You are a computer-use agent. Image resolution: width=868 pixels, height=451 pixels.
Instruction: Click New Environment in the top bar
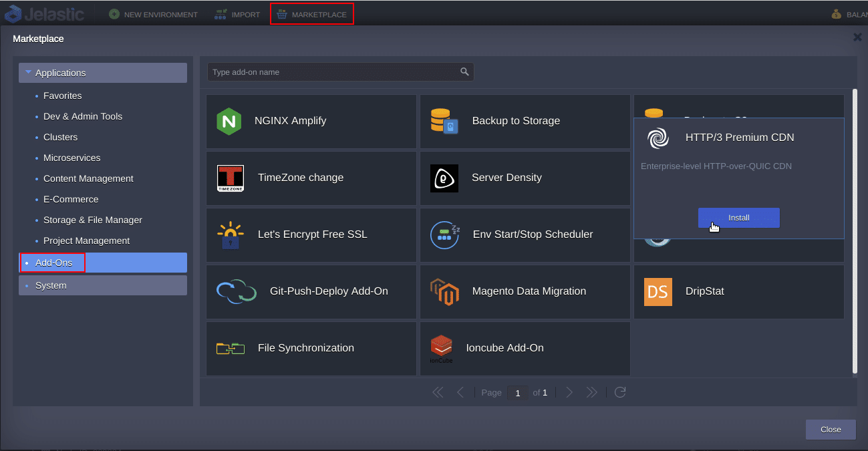(x=153, y=14)
